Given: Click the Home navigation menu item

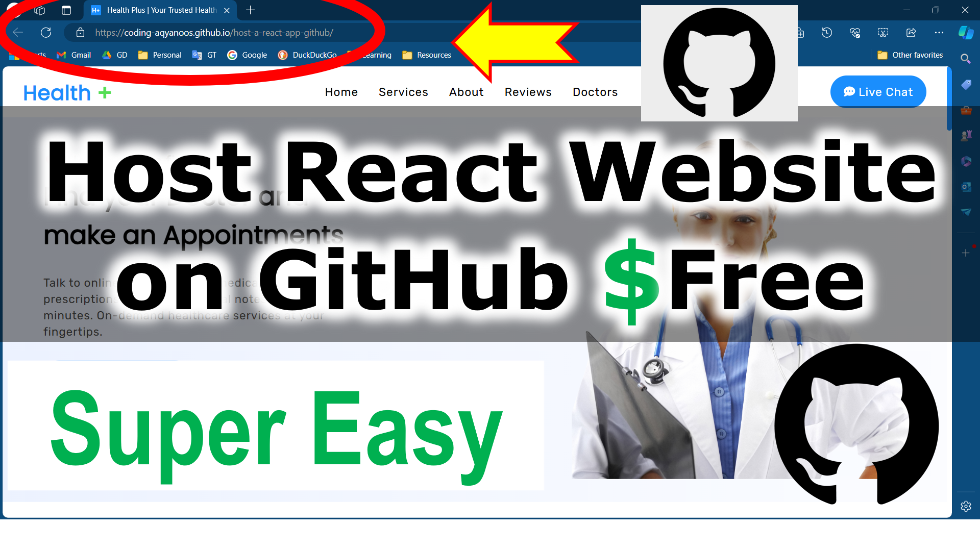Looking at the screenshot, I should tap(340, 91).
